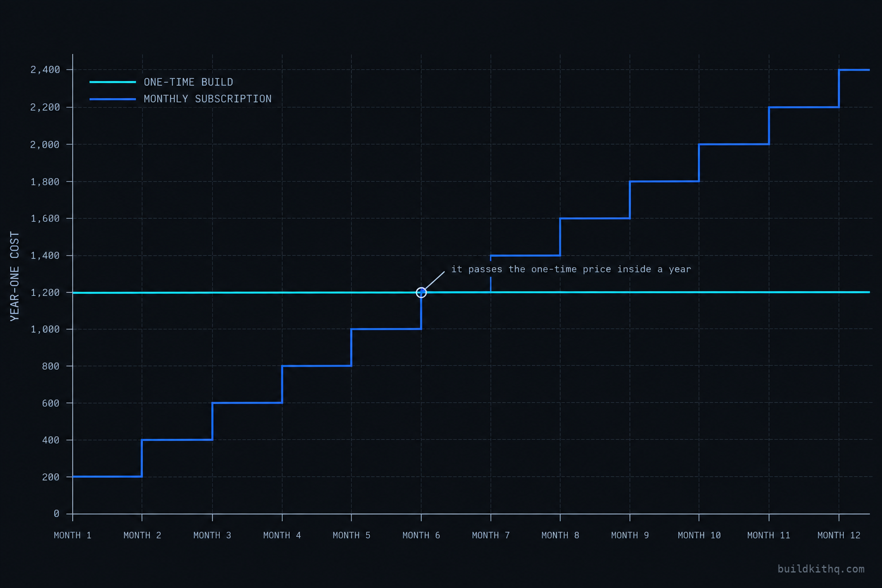
Task: Click the cyan ONE-TIME BUILD legend line
Action: pos(113,82)
